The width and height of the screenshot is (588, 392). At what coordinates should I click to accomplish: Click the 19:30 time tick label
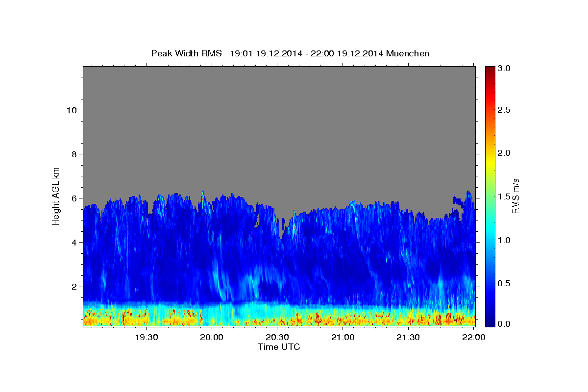147,337
